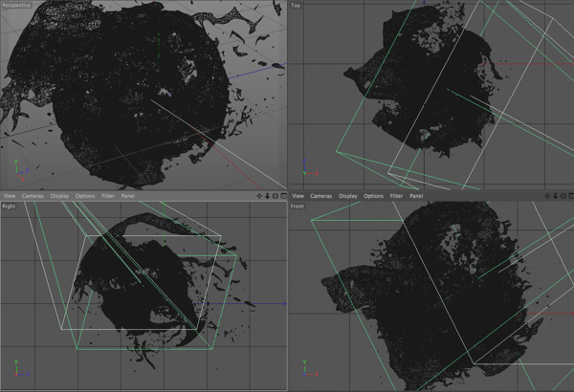Click the pan icon in the Right view
The image size is (574, 392).
(x=259, y=196)
